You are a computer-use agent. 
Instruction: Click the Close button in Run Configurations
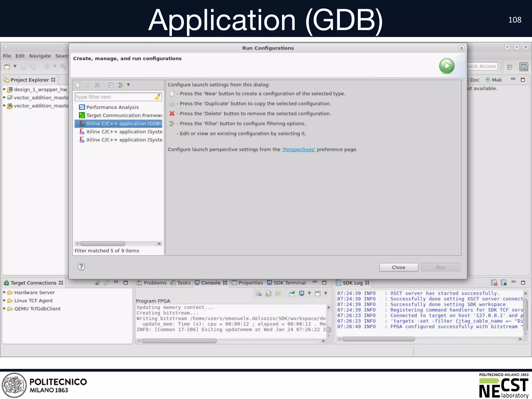tap(398, 267)
